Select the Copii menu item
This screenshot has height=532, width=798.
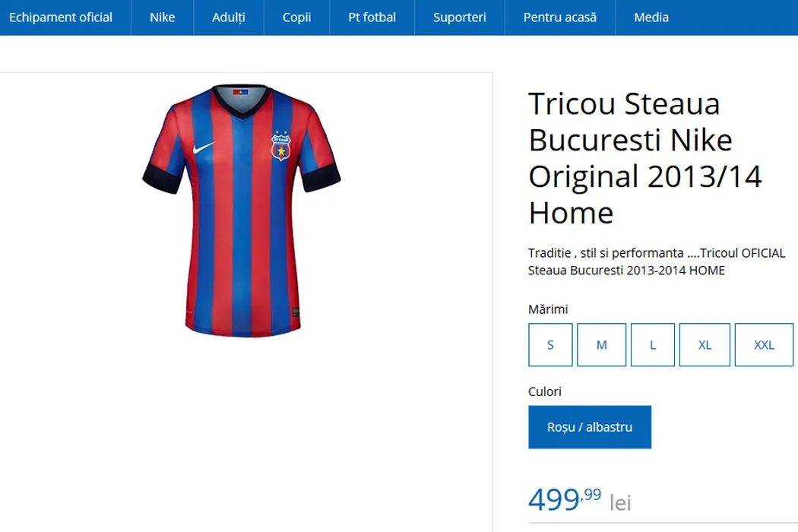coord(296,17)
